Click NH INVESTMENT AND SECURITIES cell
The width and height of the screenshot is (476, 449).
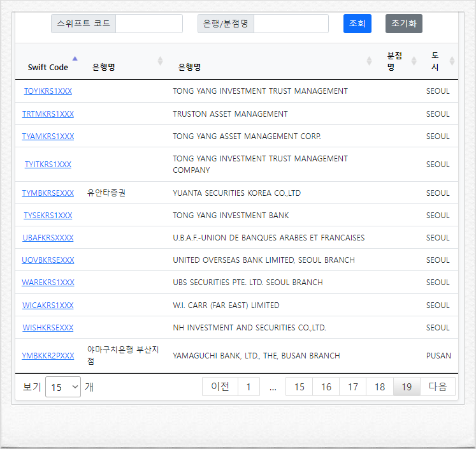click(250, 327)
